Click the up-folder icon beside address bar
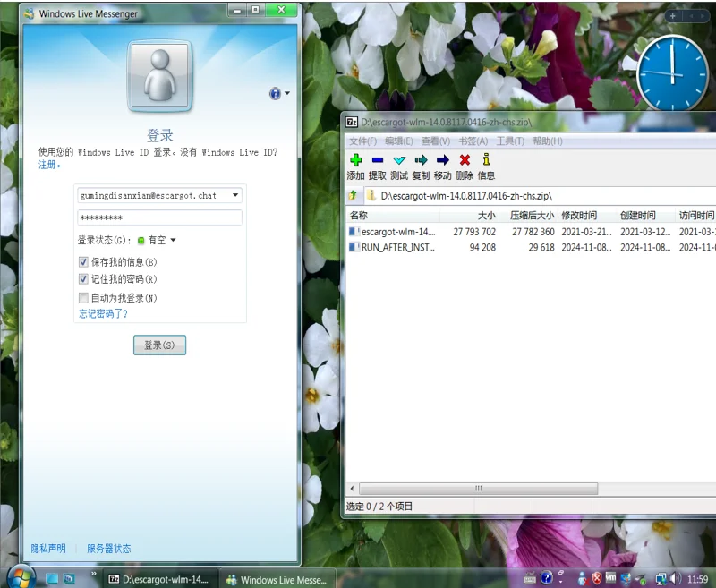The height and width of the screenshot is (588, 716). tap(353, 196)
